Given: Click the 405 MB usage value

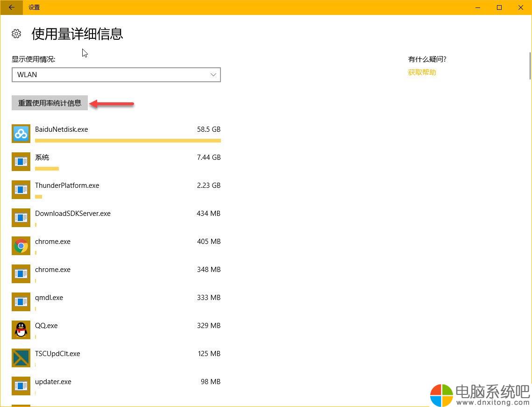Looking at the screenshot, I should click(209, 241).
